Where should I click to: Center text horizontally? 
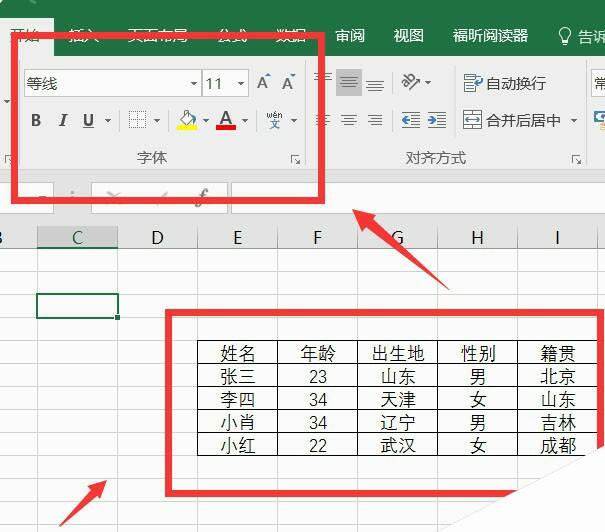(349, 120)
